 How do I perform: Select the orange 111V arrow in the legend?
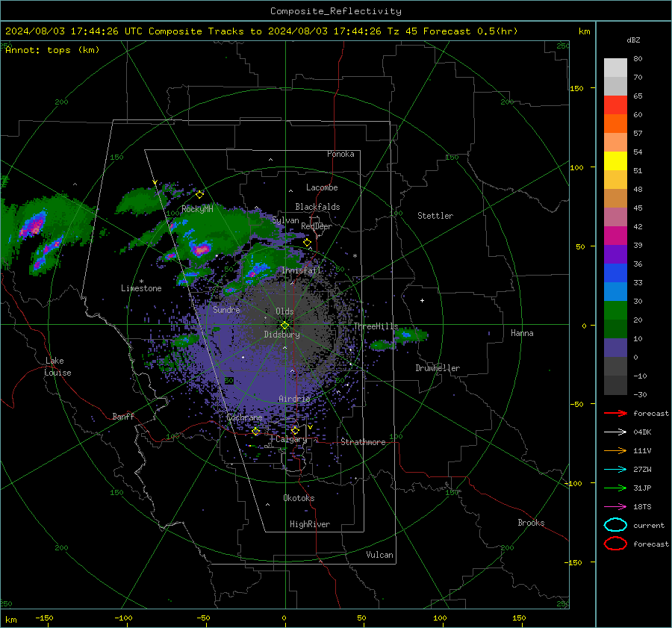click(615, 450)
